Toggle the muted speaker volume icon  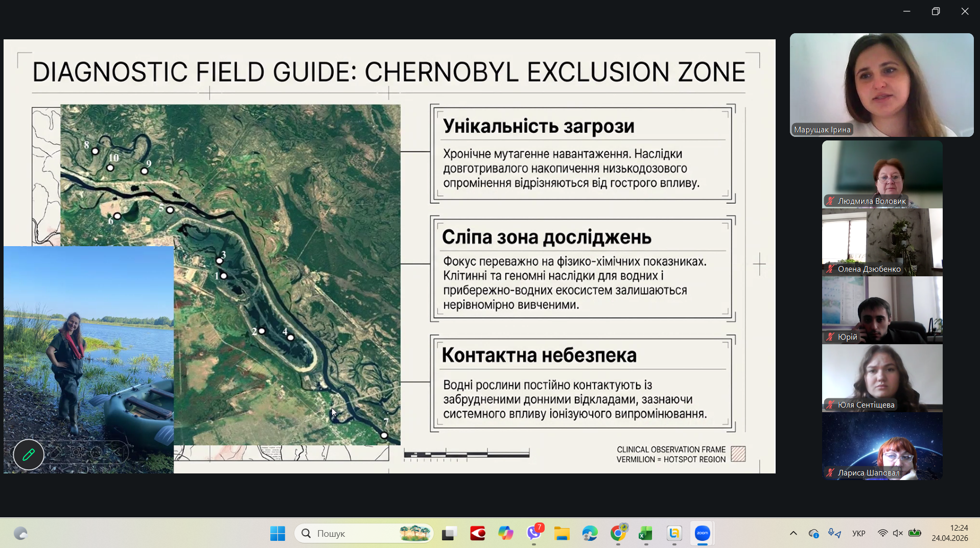898,533
